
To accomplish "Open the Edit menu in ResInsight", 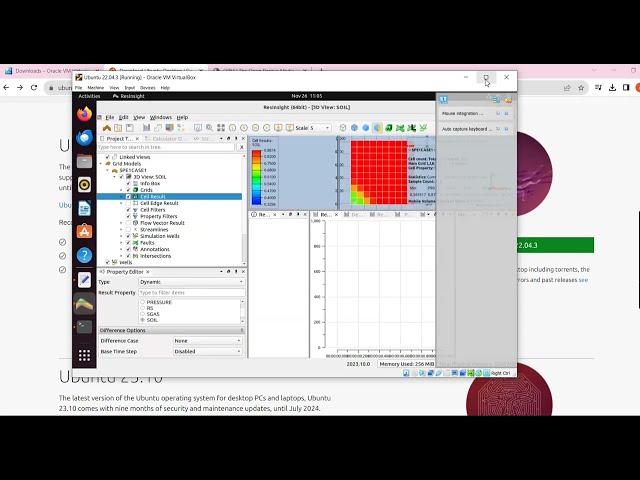I will (123, 117).
